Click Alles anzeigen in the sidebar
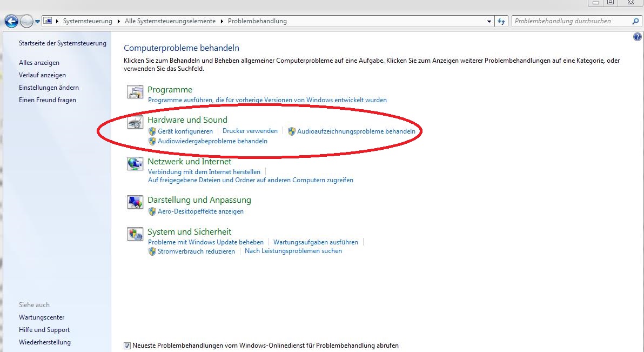Image resolution: width=644 pixels, height=352 pixels. tap(39, 63)
